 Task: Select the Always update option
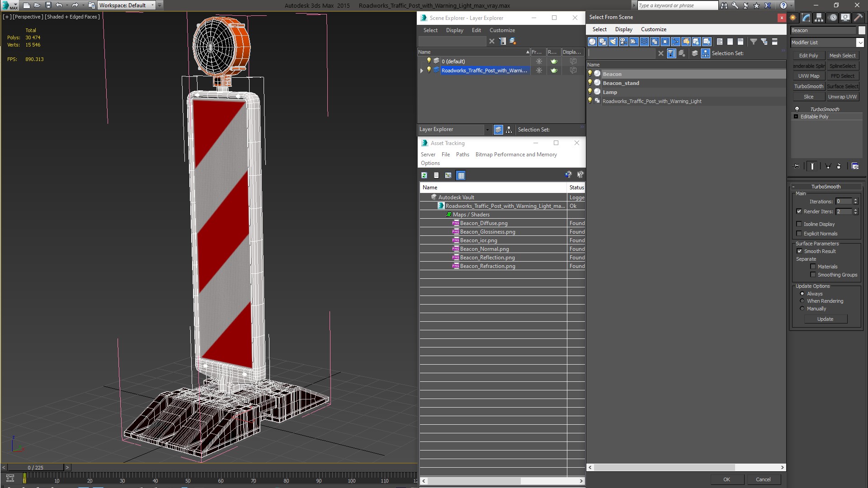[802, 294]
